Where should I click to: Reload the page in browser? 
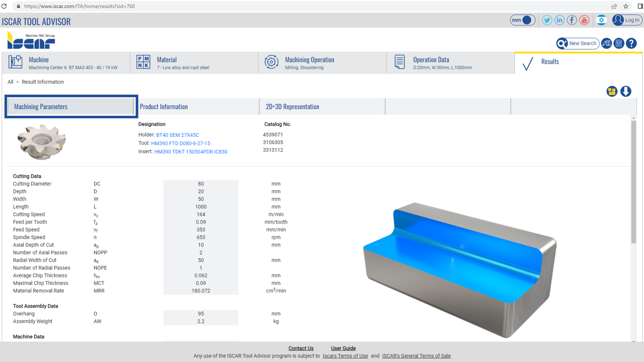(x=4, y=6)
